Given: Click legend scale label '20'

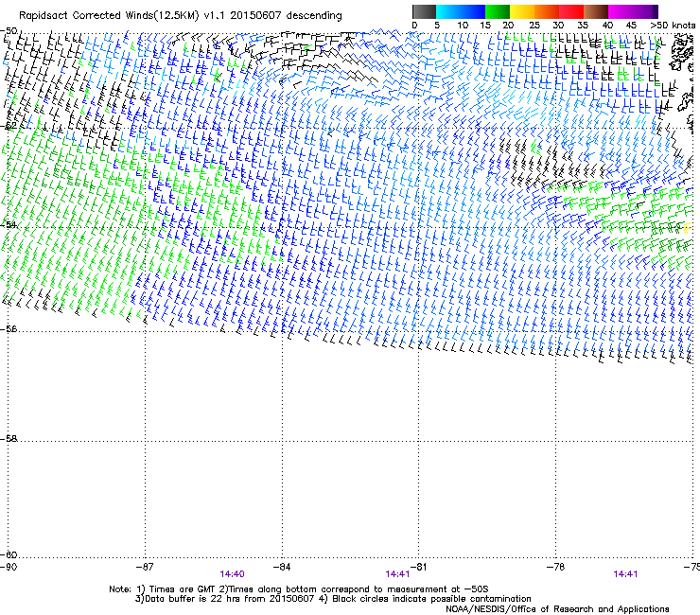Looking at the screenshot, I should pyautogui.click(x=508, y=26).
